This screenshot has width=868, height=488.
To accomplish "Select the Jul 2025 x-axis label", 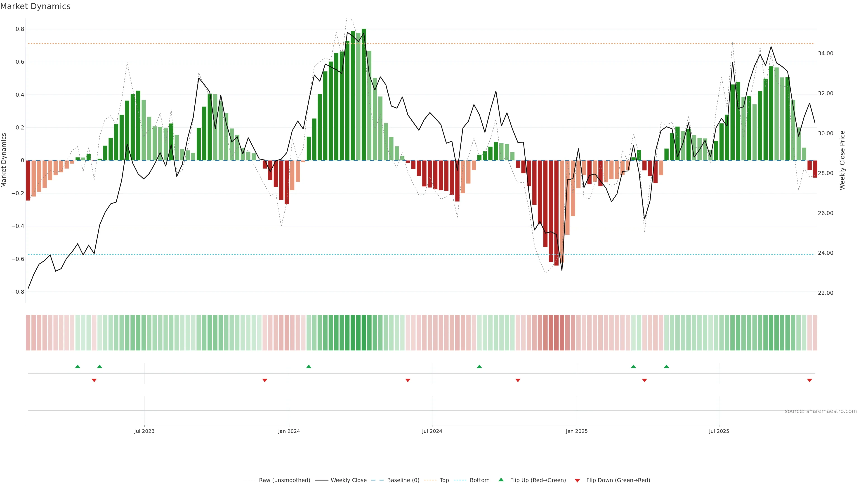I will (x=719, y=431).
